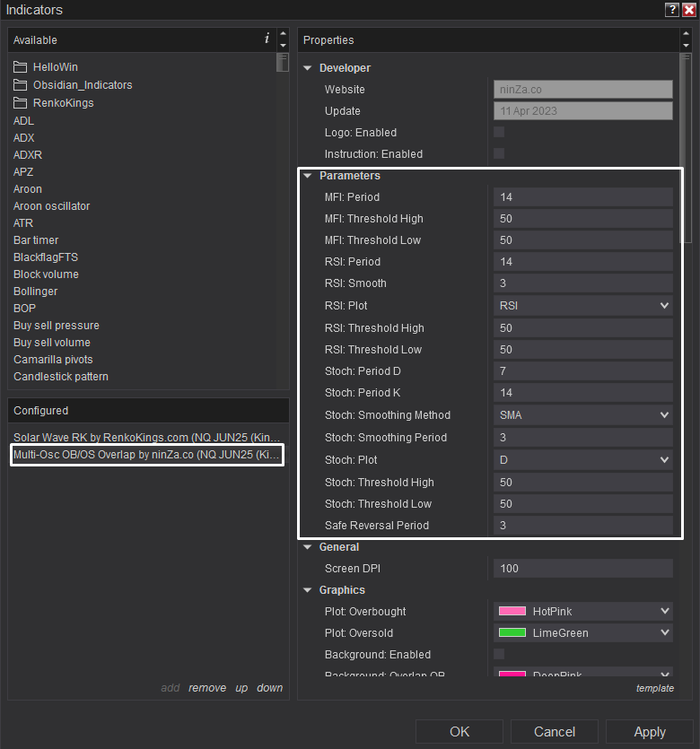Select ATR in Available list

[23, 223]
